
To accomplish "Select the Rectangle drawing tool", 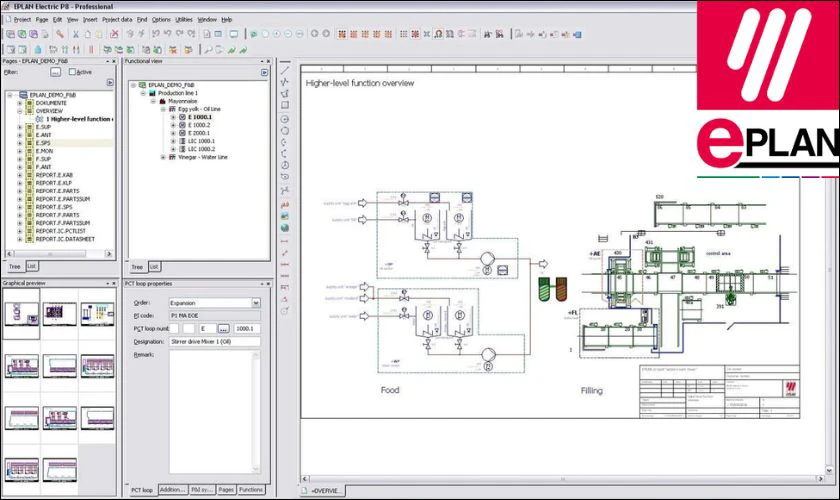I will point(285,105).
